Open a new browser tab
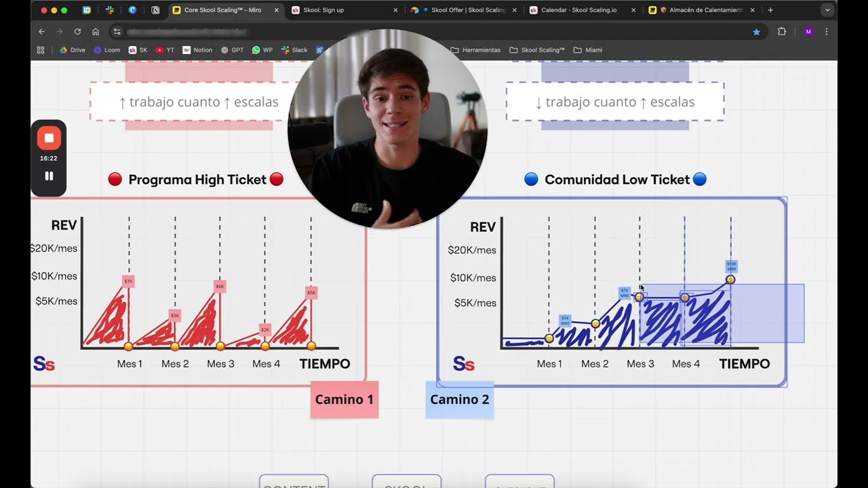Image resolution: width=868 pixels, height=488 pixels. point(770,10)
